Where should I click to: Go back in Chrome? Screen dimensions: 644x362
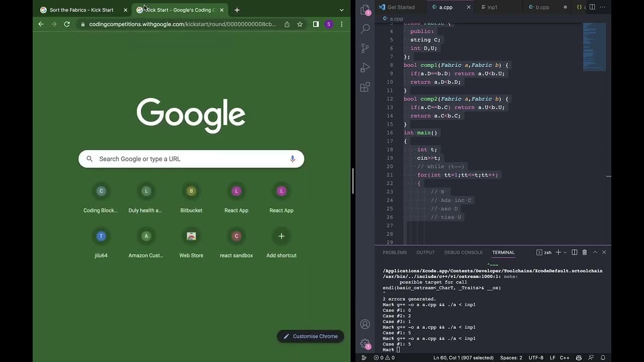point(41,24)
